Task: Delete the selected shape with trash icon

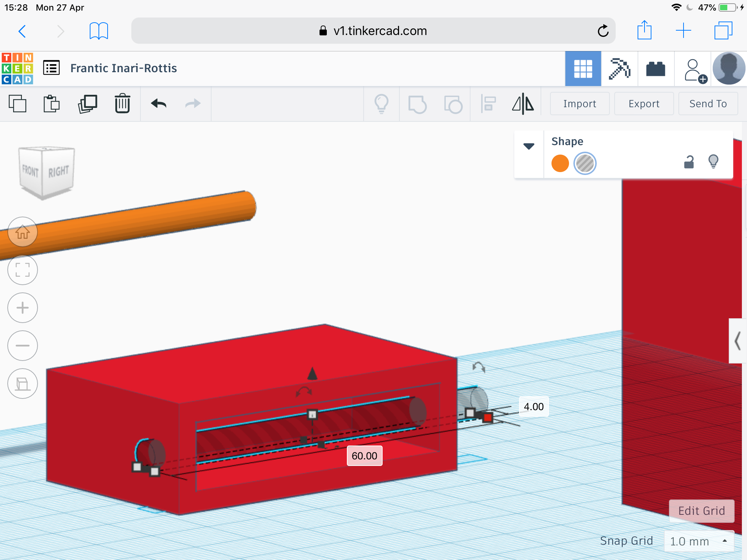Action: [x=123, y=104]
